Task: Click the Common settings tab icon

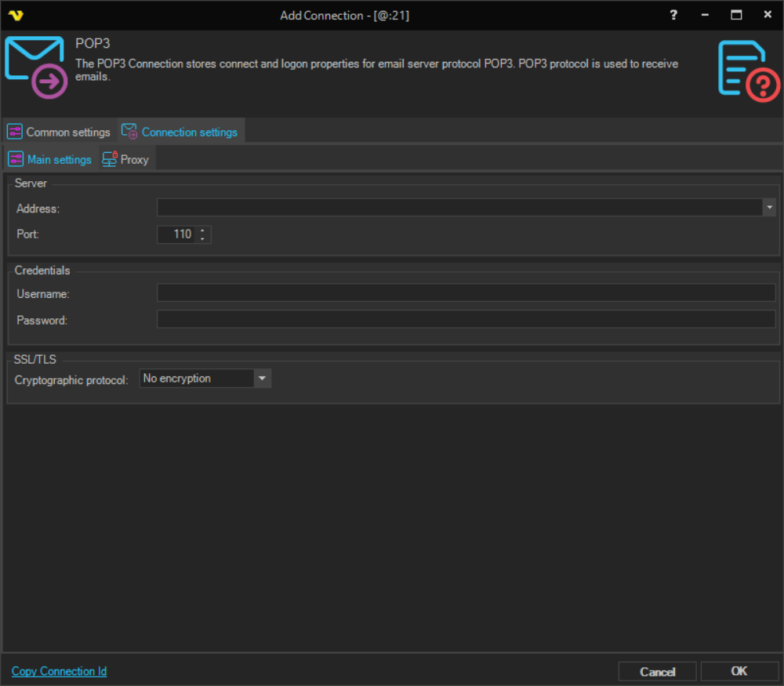Action: 15,132
